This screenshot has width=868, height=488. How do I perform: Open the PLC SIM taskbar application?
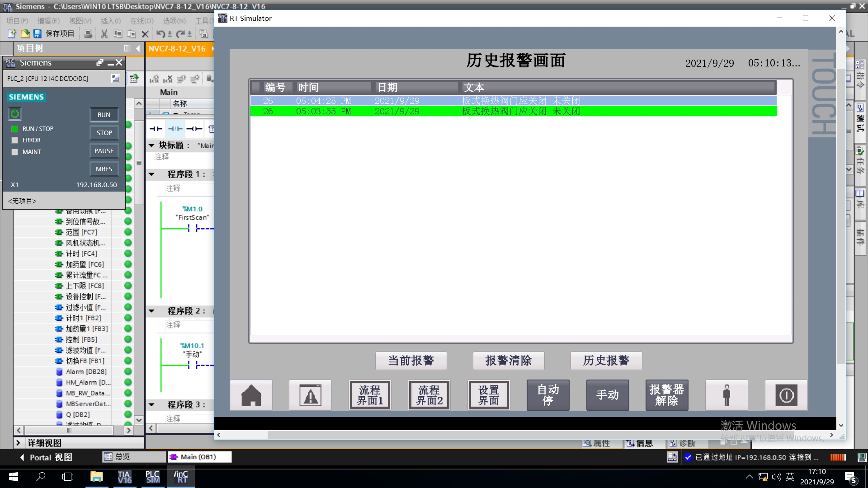[152, 477]
